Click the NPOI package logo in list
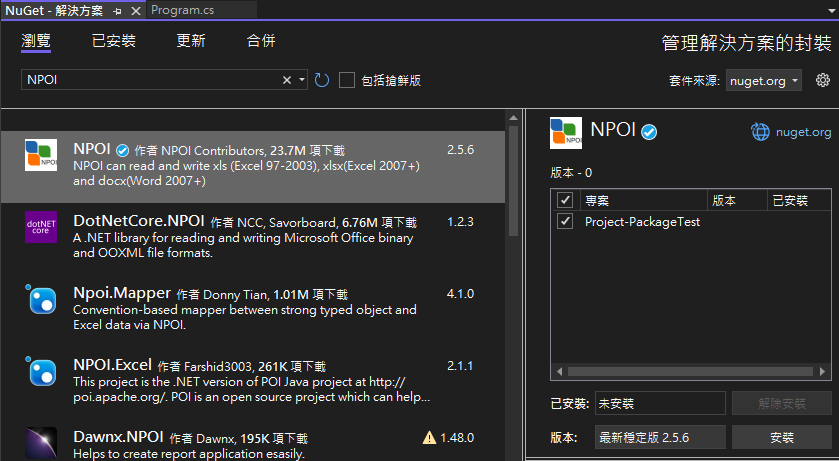 pyautogui.click(x=41, y=155)
